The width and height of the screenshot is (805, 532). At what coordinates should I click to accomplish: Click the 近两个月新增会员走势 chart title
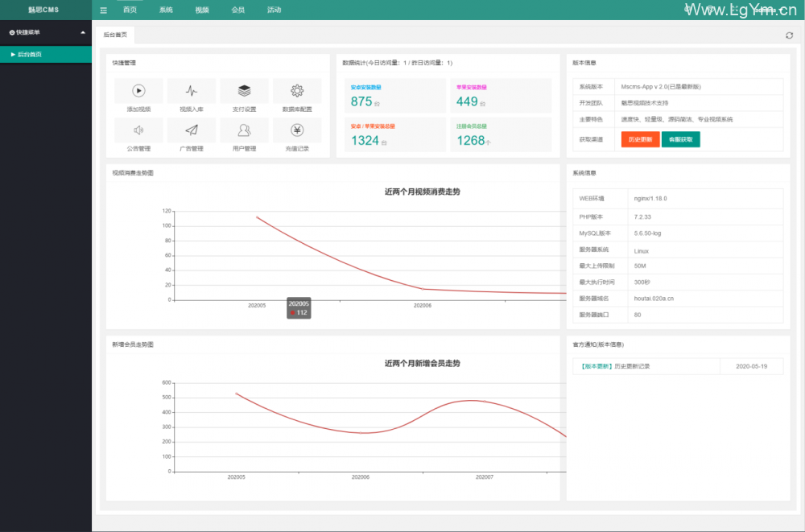tap(423, 363)
